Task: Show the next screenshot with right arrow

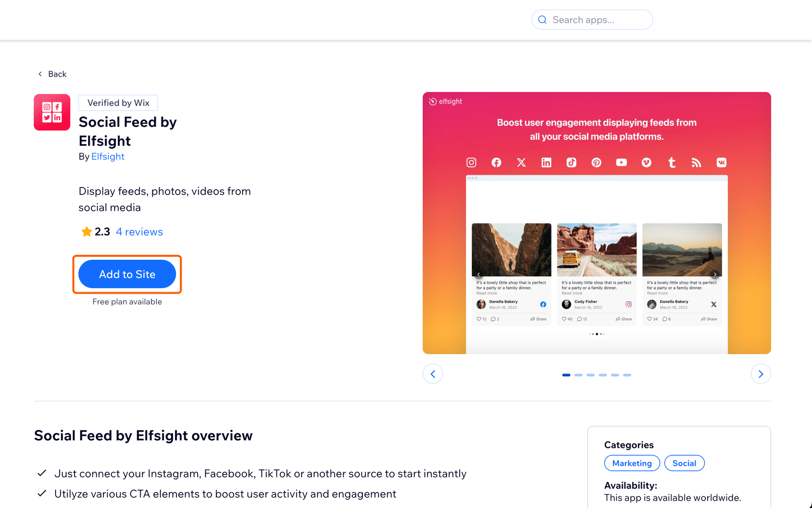Action: [x=761, y=374]
